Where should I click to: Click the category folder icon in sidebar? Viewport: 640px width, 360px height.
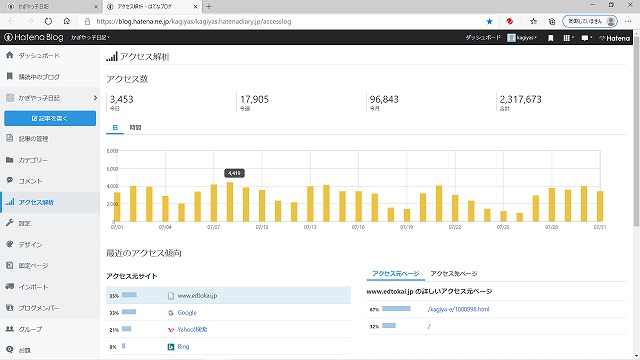10,160
